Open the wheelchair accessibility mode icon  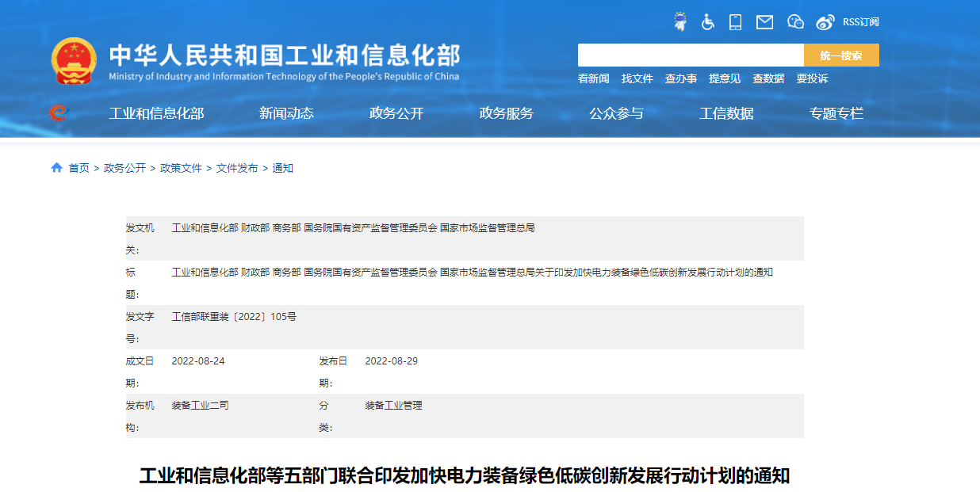tap(708, 22)
